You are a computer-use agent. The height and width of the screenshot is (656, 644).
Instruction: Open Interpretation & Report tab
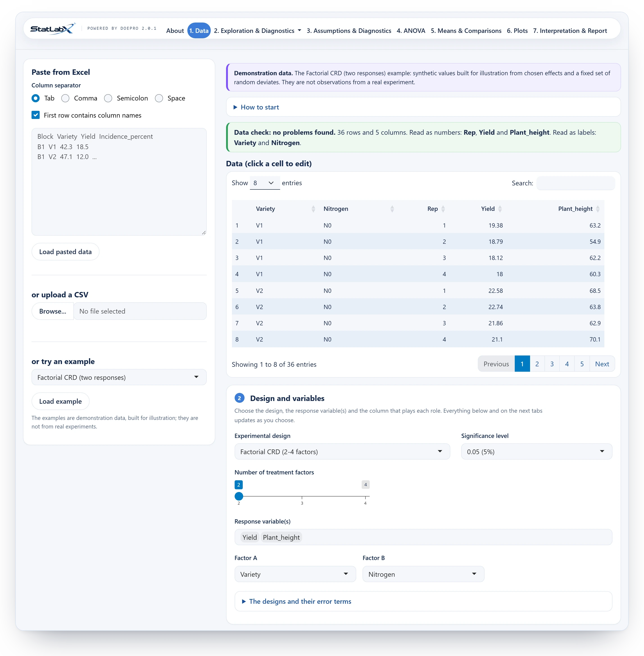click(x=570, y=31)
